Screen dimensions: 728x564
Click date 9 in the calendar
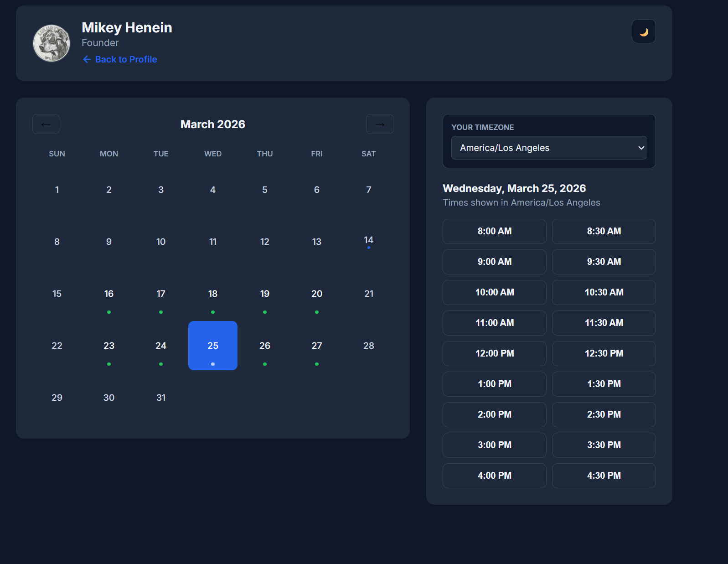coord(109,242)
